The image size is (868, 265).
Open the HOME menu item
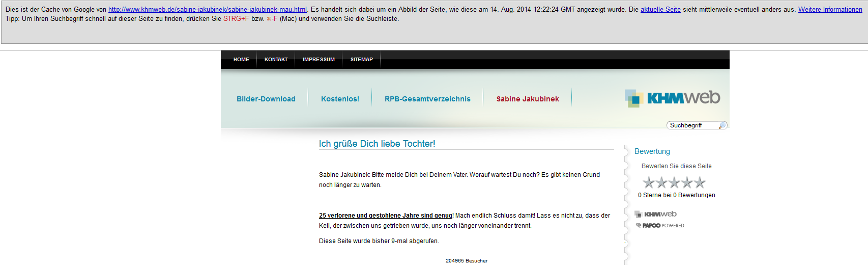point(241,60)
